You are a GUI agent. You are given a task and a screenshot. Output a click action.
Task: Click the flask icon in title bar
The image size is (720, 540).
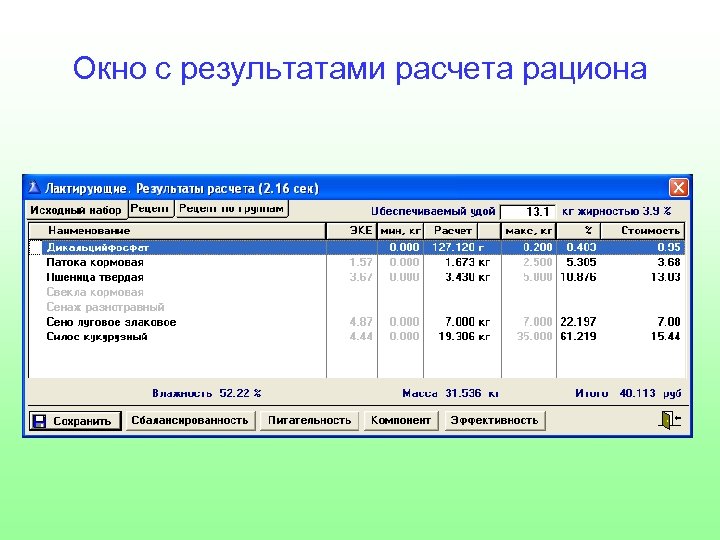34,188
